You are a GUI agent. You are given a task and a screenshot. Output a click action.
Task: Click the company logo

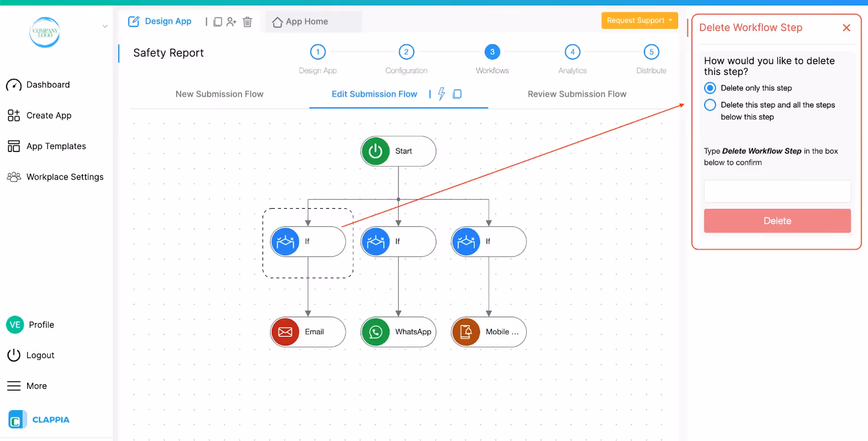pos(44,32)
